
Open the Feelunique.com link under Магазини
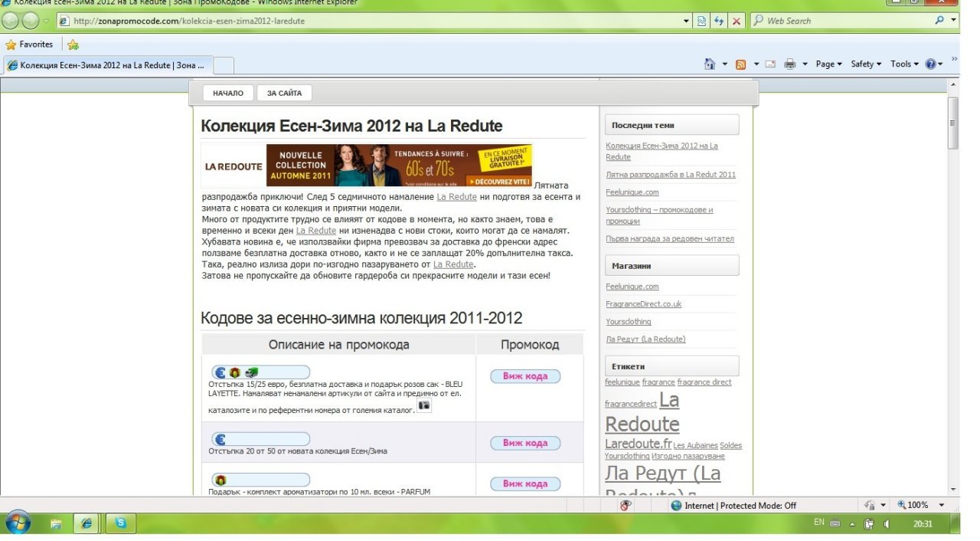coord(632,287)
